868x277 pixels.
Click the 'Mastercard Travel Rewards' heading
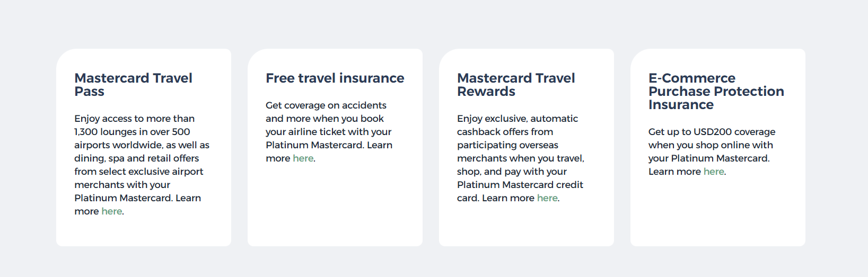pos(515,85)
